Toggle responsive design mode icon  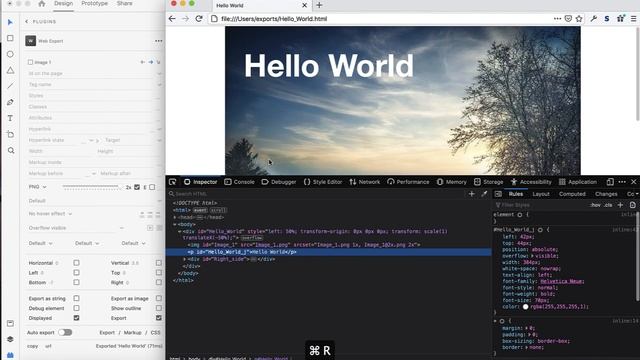610,182
